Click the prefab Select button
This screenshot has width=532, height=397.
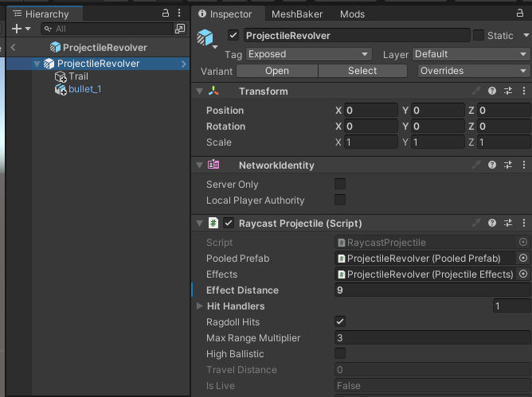tap(362, 71)
